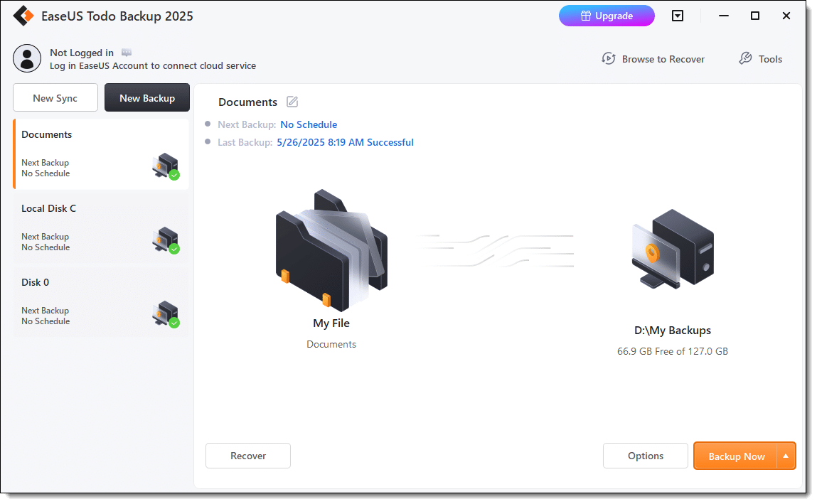Viewport: 817px width, 504px height.
Task: Click the destination computer graphic
Action: pos(672,248)
